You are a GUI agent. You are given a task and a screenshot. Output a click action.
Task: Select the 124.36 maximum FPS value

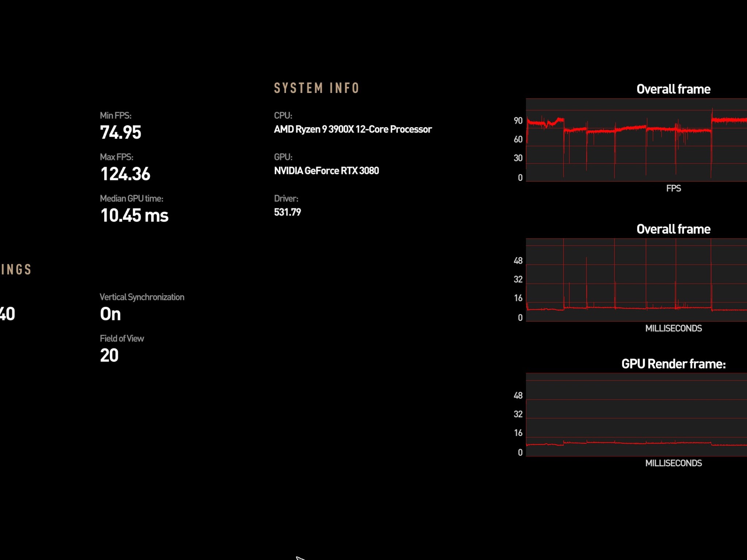click(125, 174)
